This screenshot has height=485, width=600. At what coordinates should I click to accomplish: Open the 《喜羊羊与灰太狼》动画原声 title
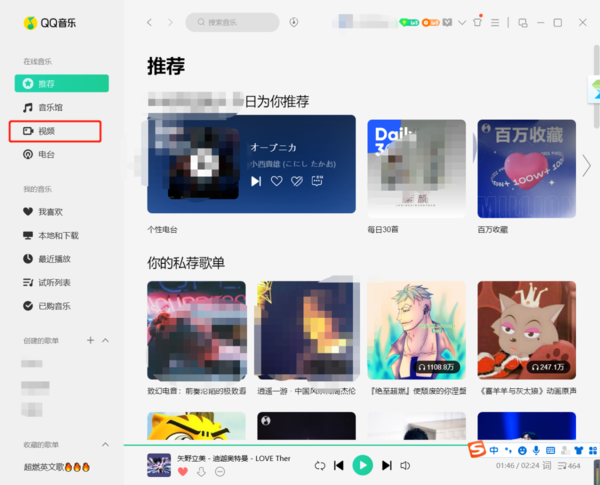(527, 391)
